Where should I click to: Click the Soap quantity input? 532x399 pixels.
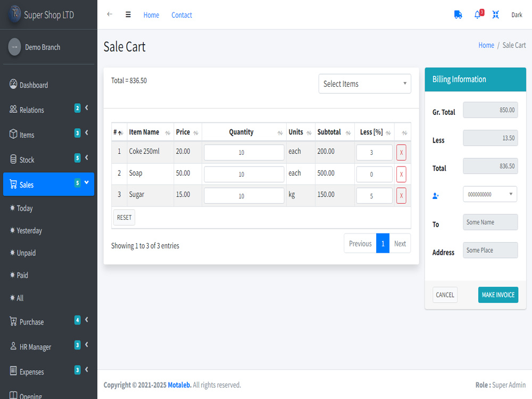pyautogui.click(x=244, y=174)
